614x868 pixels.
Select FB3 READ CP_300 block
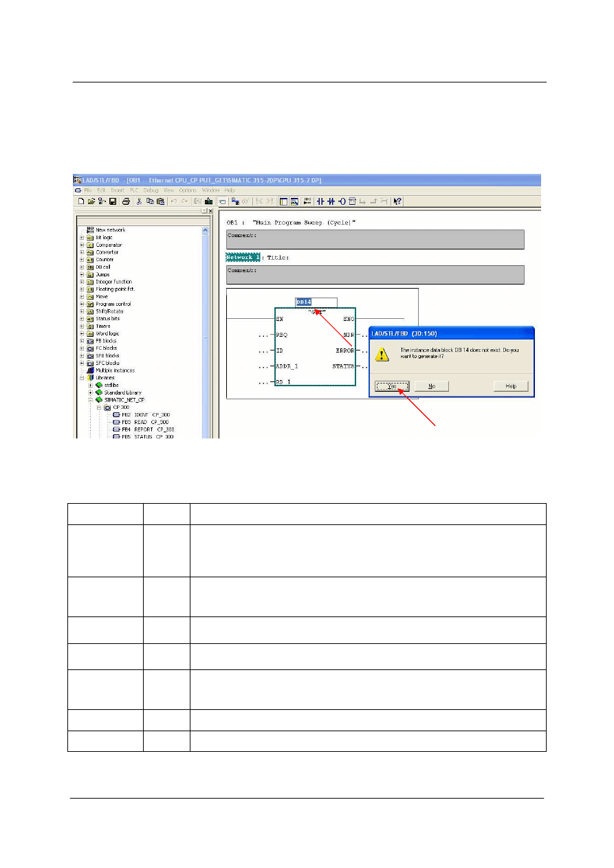tap(142, 422)
